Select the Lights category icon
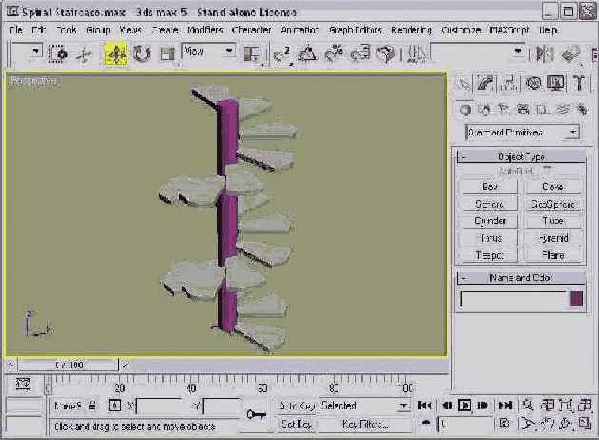The image size is (599, 440). click(x=503, y=110)
